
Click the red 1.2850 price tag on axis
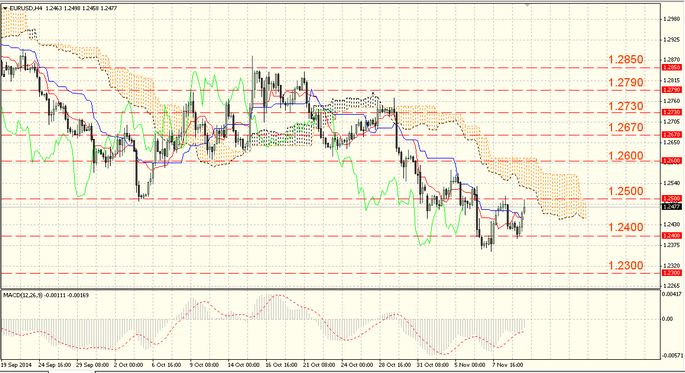672,67
